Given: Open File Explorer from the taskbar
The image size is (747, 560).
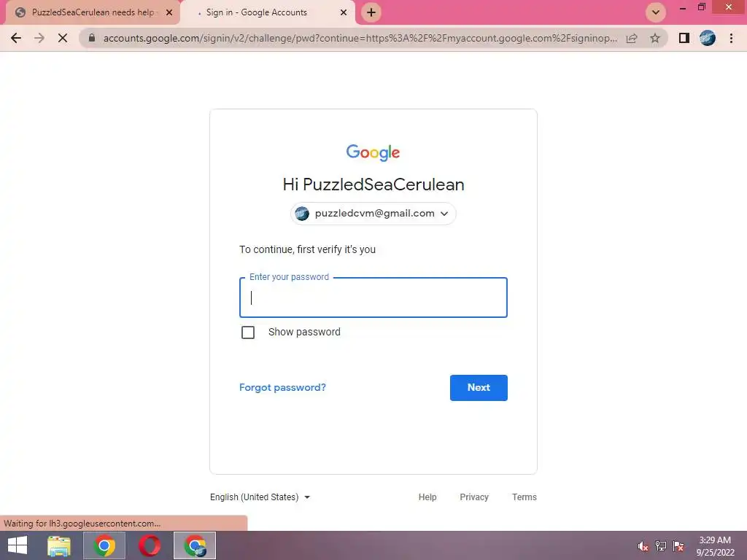Looking at the screenshot, I should point(59,545).
